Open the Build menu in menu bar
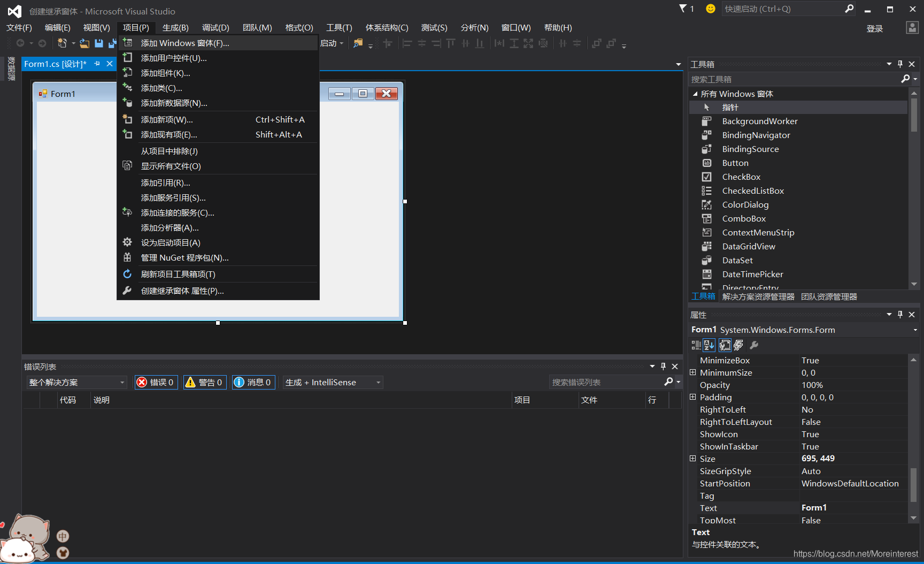The image size is (924, 564). coord(175,27)
